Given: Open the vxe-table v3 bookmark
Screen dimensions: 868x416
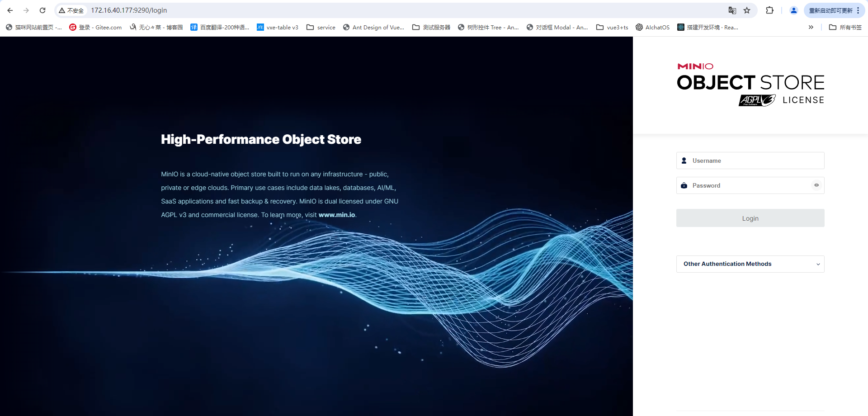Looking at the screenshot, I should point(278,27).
